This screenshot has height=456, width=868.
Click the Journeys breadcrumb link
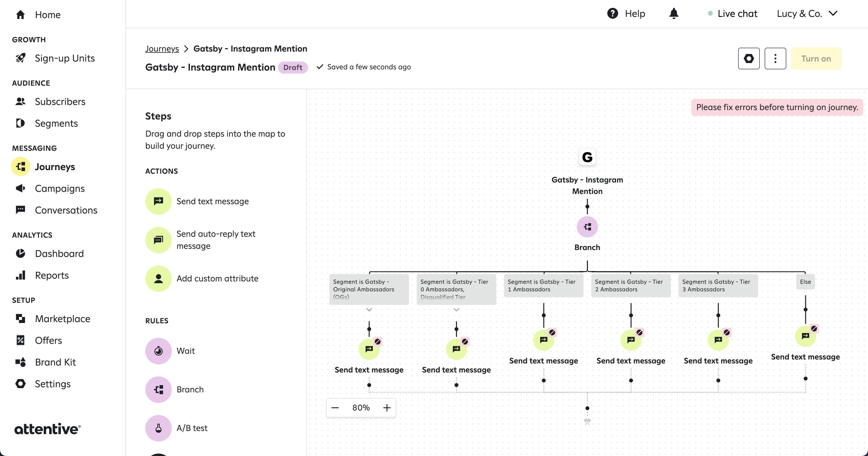(x=162, y=49)
